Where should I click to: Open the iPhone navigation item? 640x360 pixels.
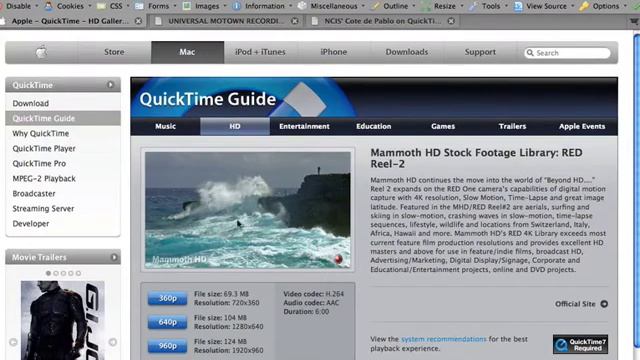tap(333, 52)
